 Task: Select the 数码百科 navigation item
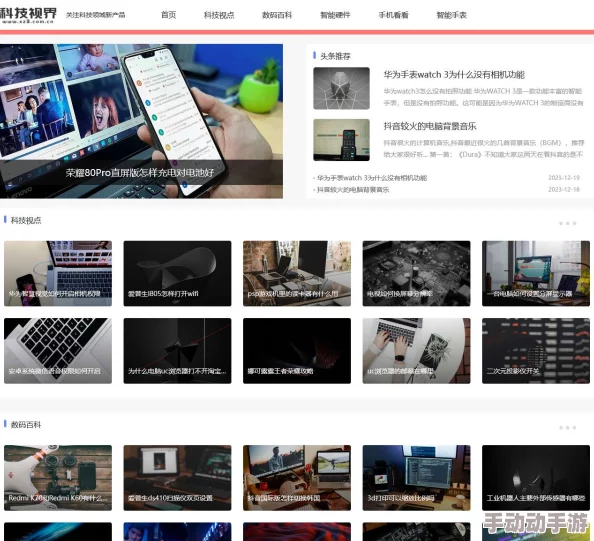point(277,15)
